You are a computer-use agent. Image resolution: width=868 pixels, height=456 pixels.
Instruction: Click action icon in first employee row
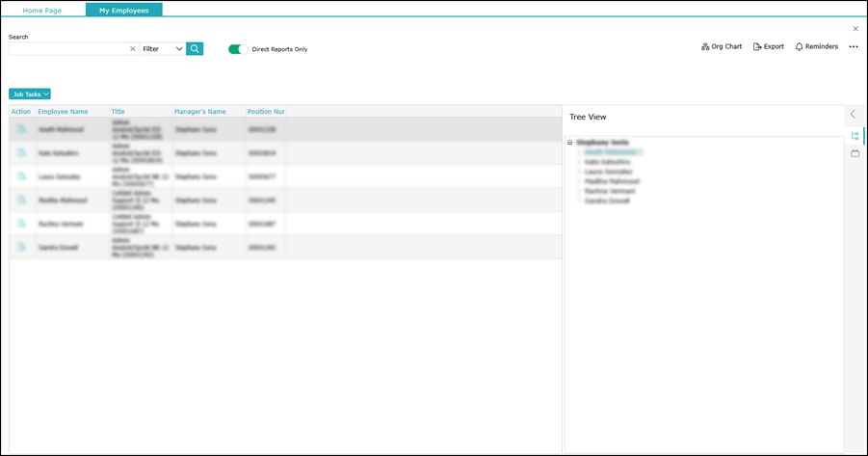tap(21, 129)
